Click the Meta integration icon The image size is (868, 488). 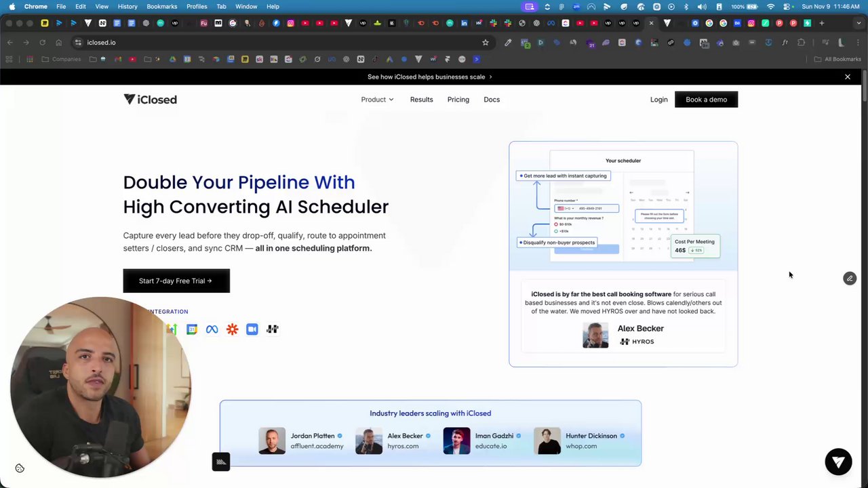(212, 329)
